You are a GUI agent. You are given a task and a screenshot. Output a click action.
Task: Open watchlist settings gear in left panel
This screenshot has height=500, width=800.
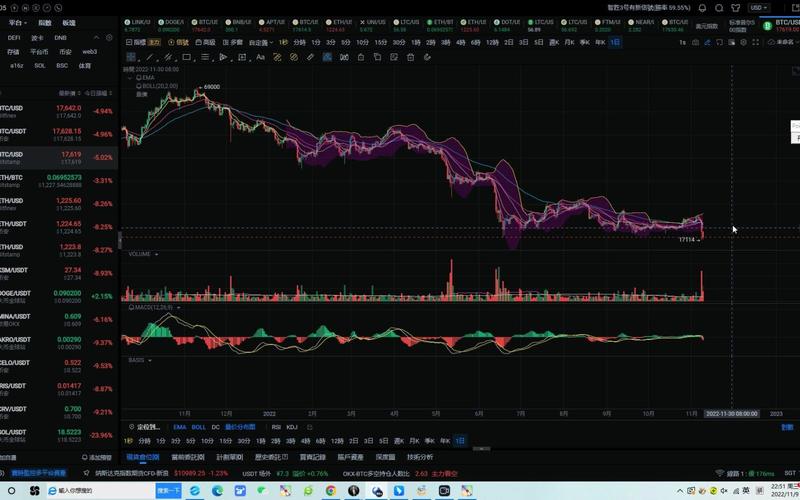point(109,38)
